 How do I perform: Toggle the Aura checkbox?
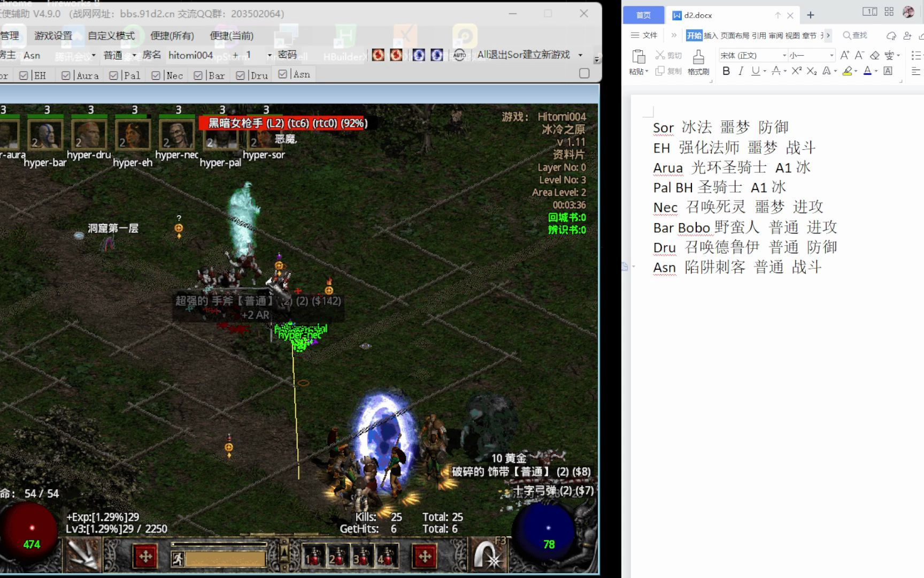66,75
